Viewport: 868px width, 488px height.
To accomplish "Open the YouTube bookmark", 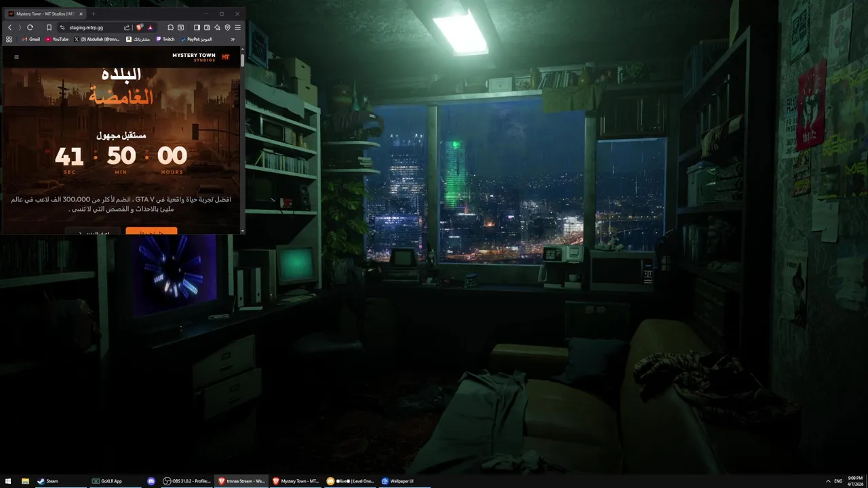I will click(x=58, y=39).
